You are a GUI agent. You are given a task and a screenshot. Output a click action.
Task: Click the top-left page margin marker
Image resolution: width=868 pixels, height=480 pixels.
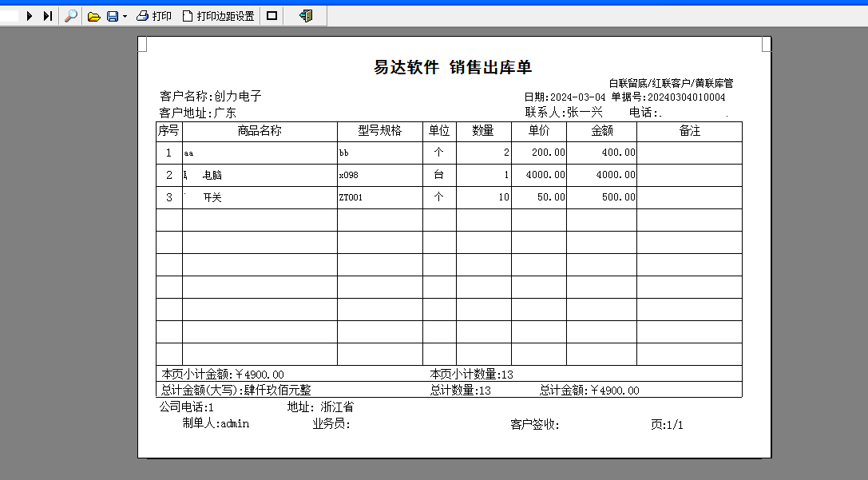(142, 44)
